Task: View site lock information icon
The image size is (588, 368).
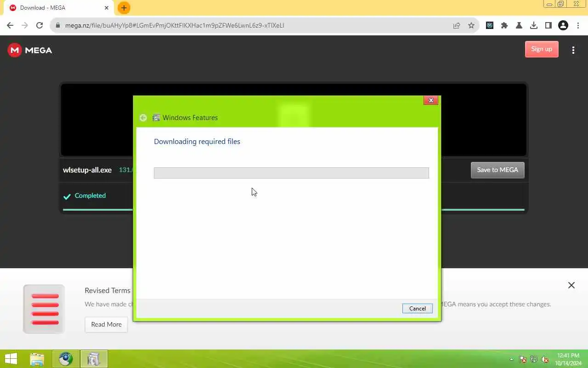Action: (58, 25)
